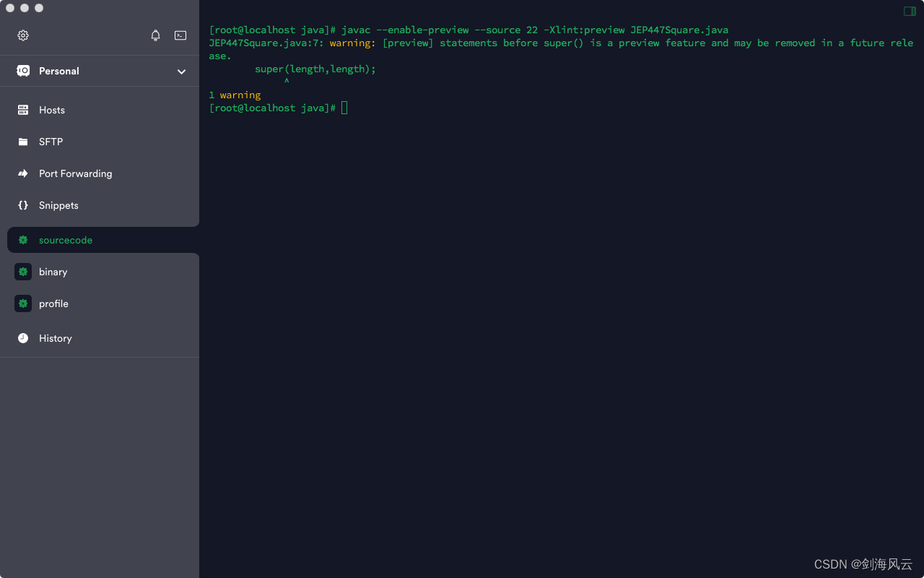The height and width of the screenshot is (578, 924).
Task: Click the CSDN watermark text
Action: click(x=863, y=564)
